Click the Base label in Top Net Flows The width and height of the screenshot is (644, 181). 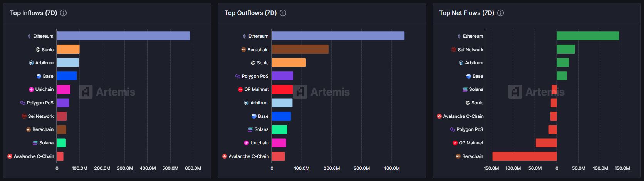(478, 76)
